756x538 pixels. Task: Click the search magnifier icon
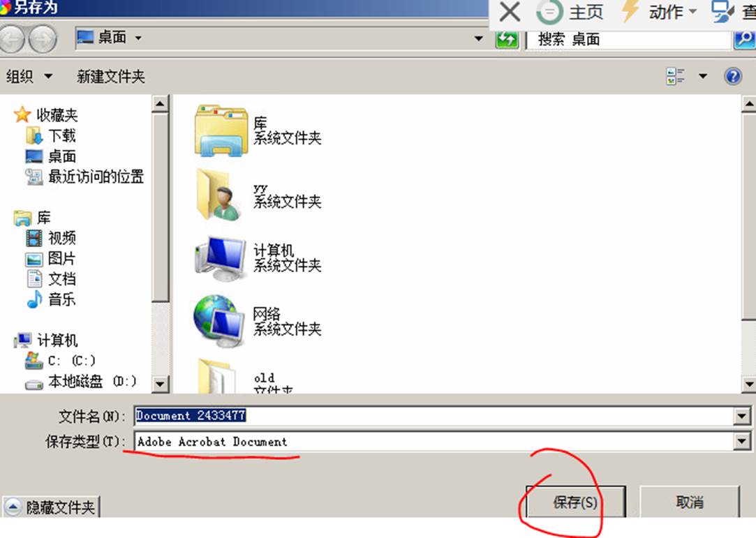pyautogui.click(x=745, y=40)
